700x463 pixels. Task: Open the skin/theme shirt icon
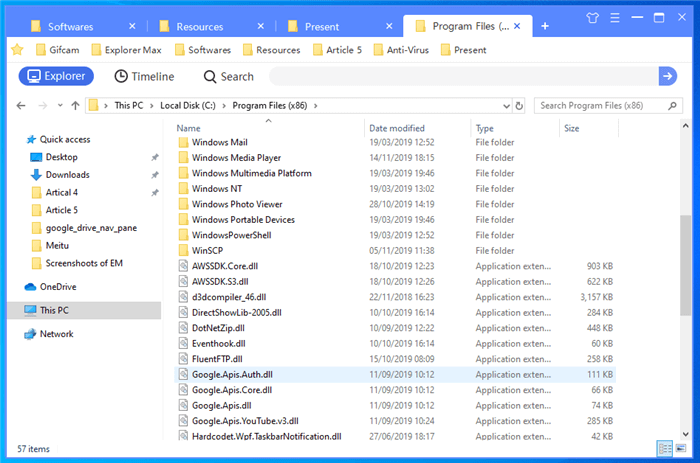tap(592, 18)
